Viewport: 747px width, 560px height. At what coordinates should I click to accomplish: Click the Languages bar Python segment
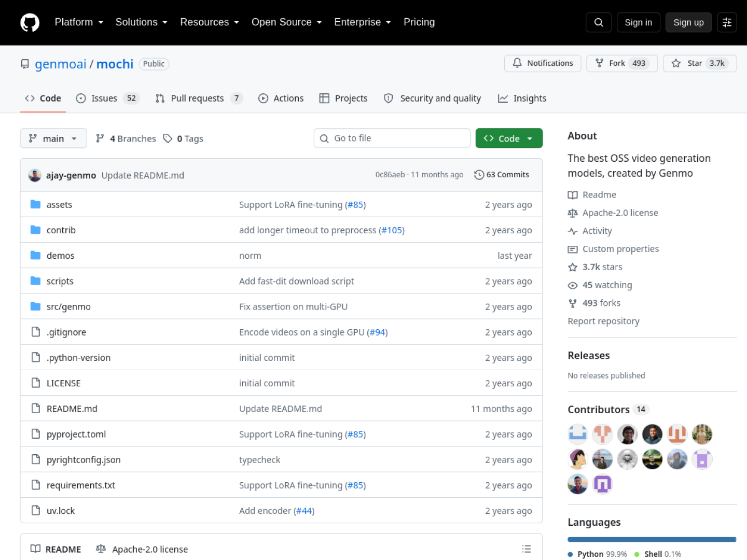click(652, 539)
